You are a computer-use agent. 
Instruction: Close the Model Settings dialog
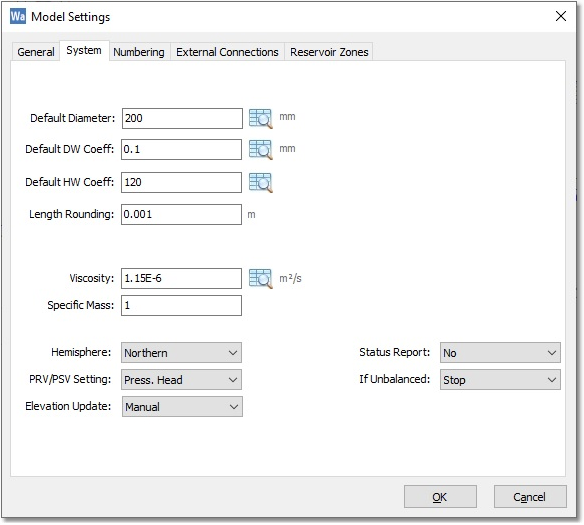coord(561,16)
